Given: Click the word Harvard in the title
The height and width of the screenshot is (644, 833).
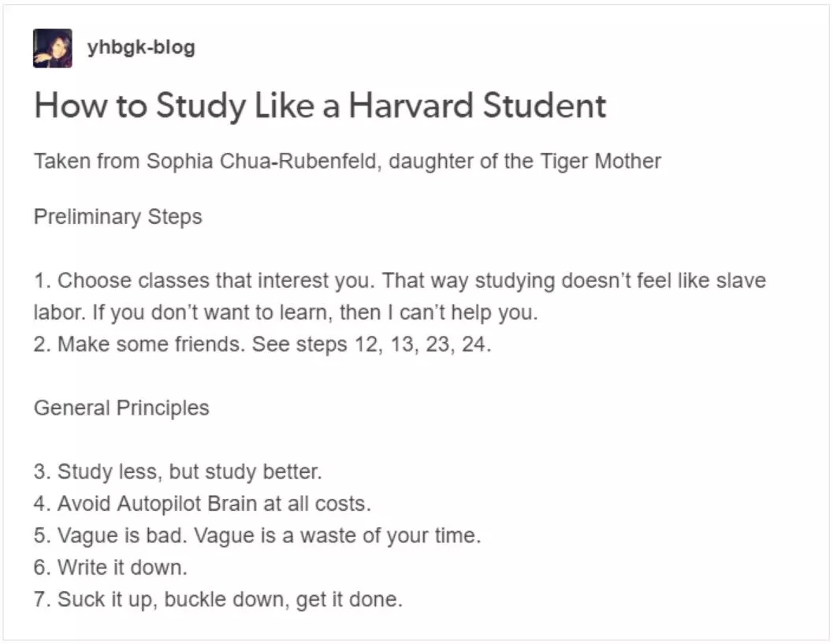Looking at the screenshot, I should (x=411, y=105).
